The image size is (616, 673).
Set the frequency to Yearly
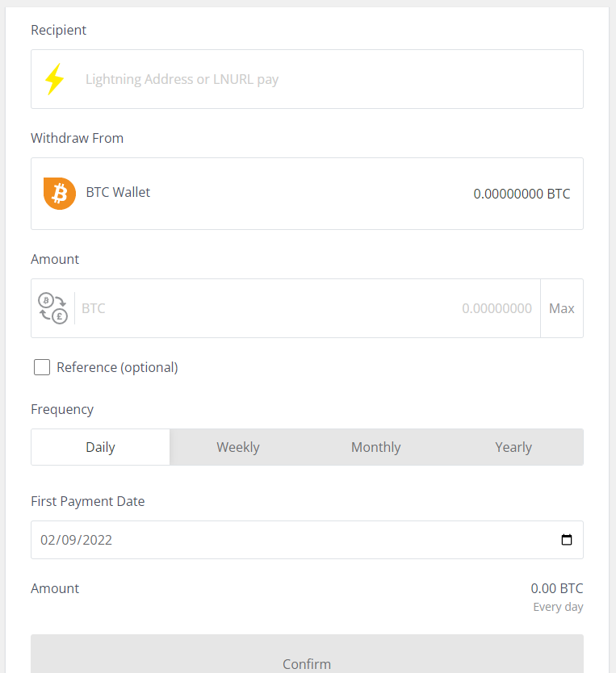(x=513, y=447)
